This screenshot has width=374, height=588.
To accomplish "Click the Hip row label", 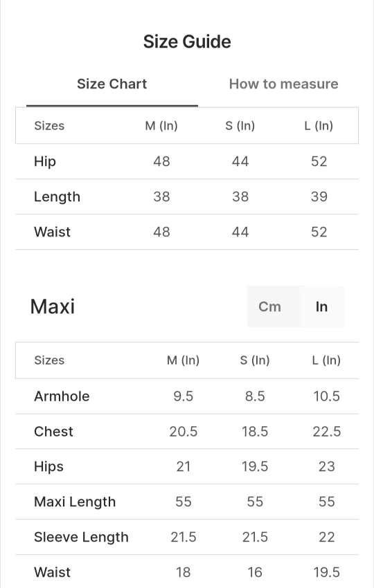I will 45,162.
